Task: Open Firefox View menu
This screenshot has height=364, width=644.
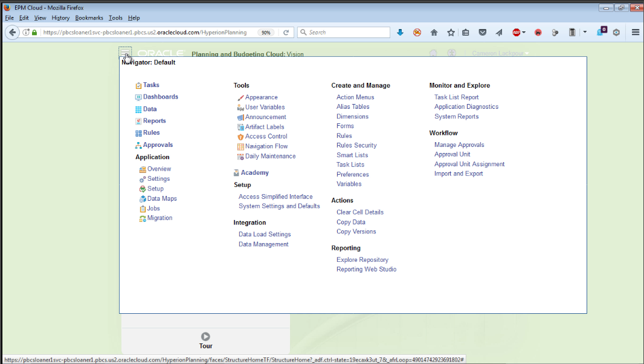Action: click(40, 18)
